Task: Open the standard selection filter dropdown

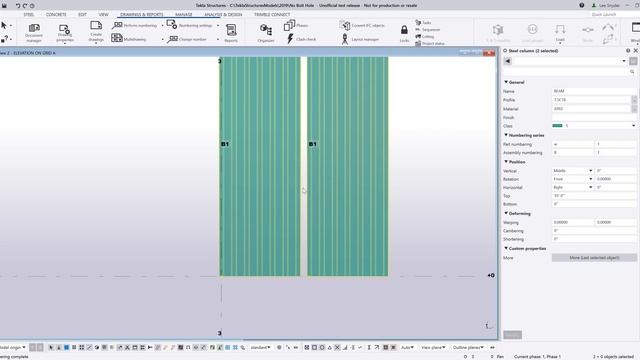Action: coord(260,347)
